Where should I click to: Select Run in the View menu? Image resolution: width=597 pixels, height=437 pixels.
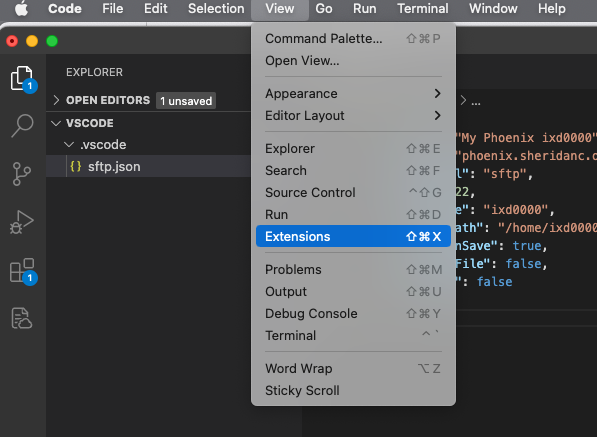353,215
